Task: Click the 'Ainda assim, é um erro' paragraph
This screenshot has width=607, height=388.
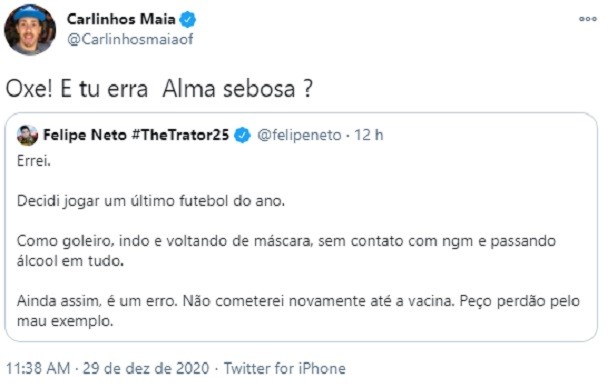Action: coord(298,311)
